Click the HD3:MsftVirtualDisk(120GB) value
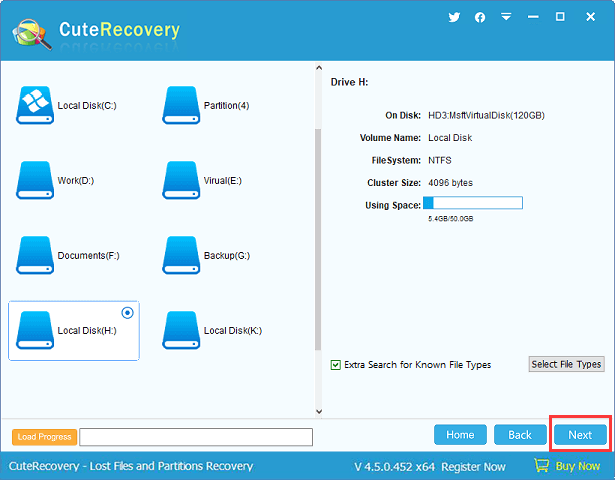Screen dimensions: 615x480 tap(486, 115)
